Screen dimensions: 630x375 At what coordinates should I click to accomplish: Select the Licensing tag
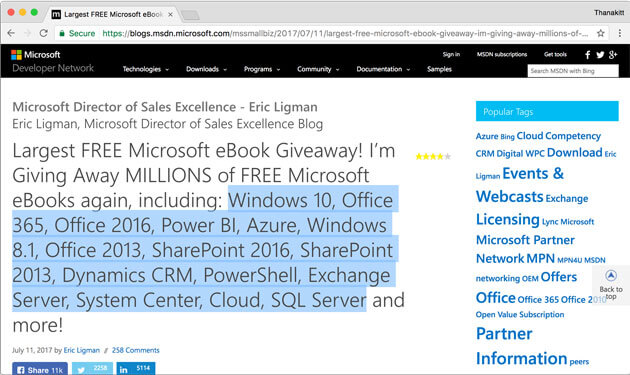click(507, 219)
